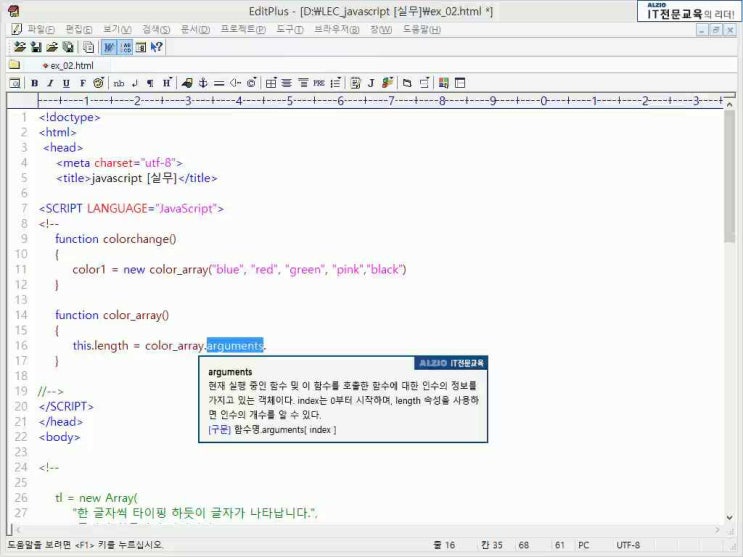Image resolution: width=743 pixels, height=557 pixels.
Task: Click the vertical scrollbar down arrow
Action: (730, 518)
